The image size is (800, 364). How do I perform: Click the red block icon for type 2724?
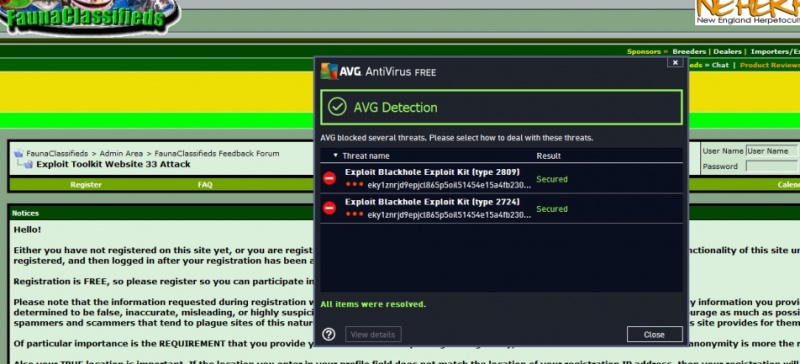[x=330, y=208]
